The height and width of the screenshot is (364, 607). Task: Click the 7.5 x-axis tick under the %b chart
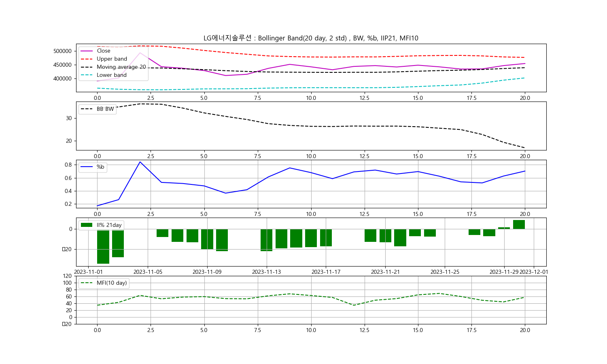(x=257, y=214)
